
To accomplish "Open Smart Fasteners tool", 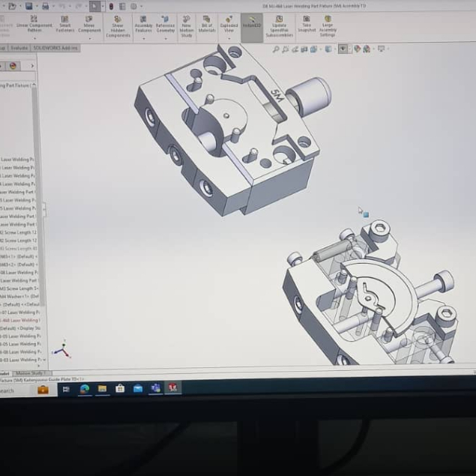I will pos(65,23).
